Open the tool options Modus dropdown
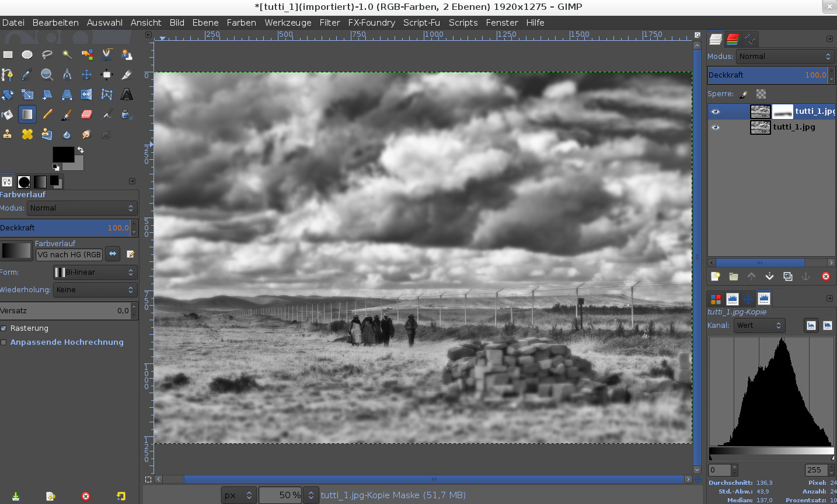The height and width of the screenshot is (504, 837). click(82, 208)
